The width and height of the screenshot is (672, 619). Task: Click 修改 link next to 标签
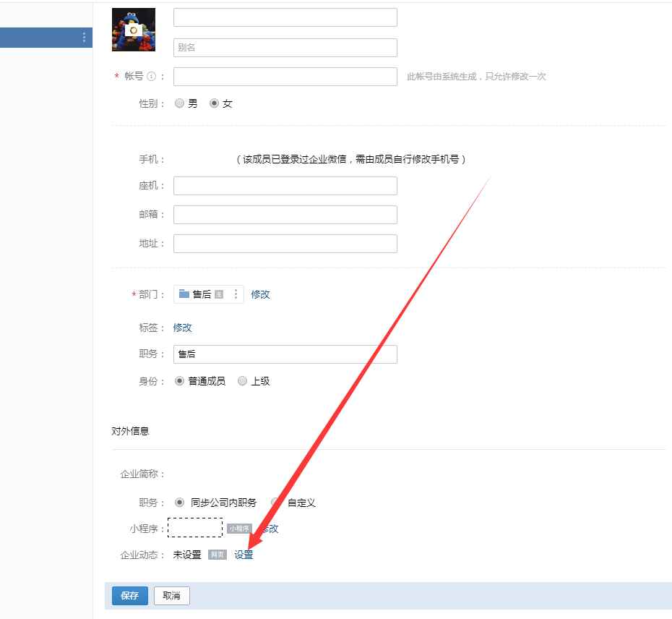pos(182,328)
